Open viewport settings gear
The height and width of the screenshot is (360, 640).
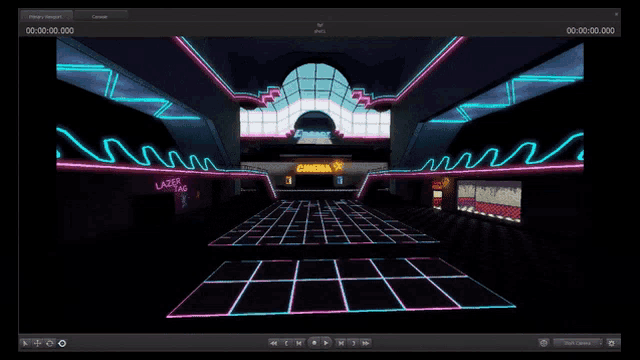611,343
